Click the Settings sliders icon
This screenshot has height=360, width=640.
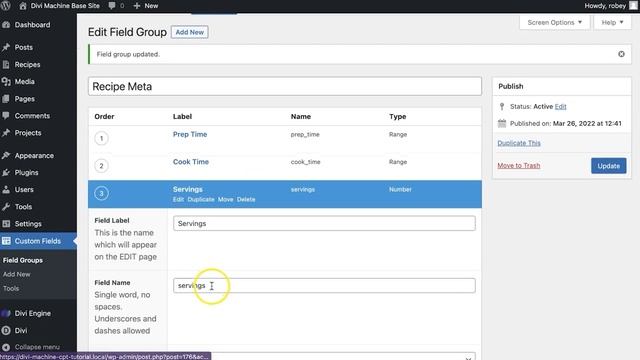pos(6,224)
